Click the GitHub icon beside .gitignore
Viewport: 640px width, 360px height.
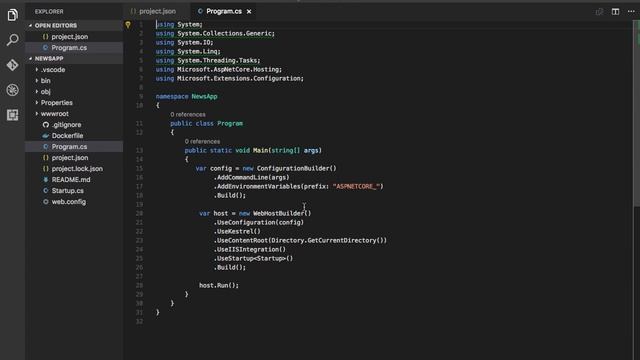(x=46, y=125)
